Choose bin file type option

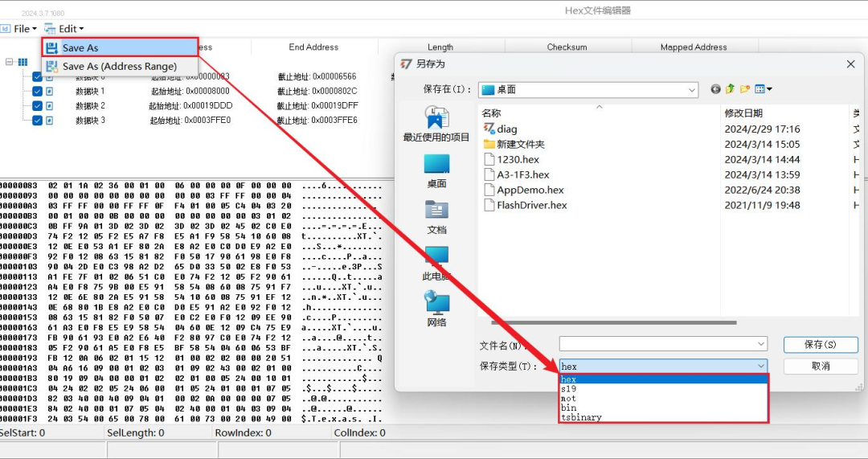click(664, 408)
